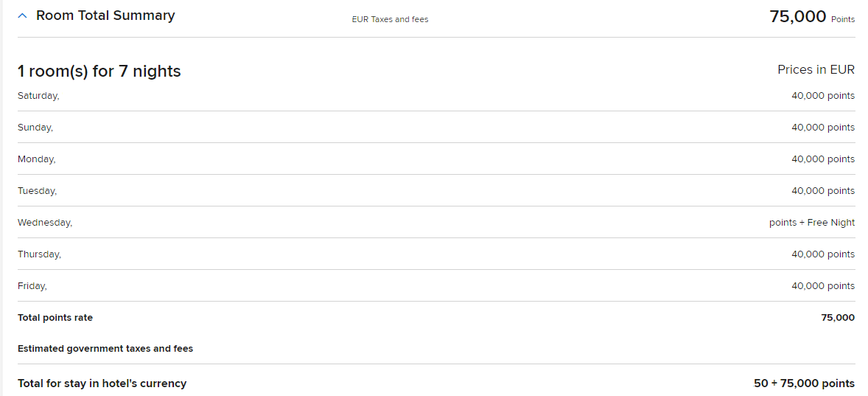The height and width of the screenshot is (396, 868).
Task: Click Tuesday's 40,000 points rate
Action: 823,190
